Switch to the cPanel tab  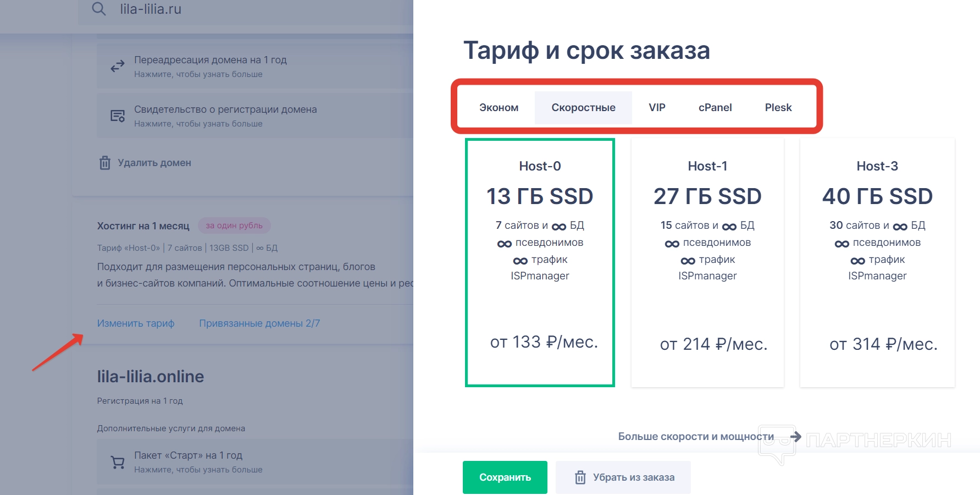[x=715, y=108]
